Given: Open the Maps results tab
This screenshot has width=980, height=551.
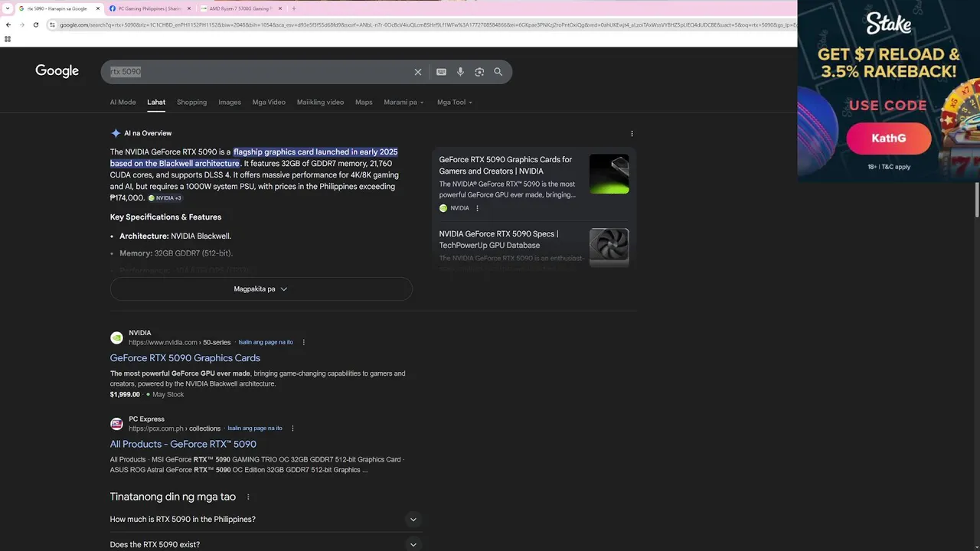Looking at the screenshot, I should 364,102.
